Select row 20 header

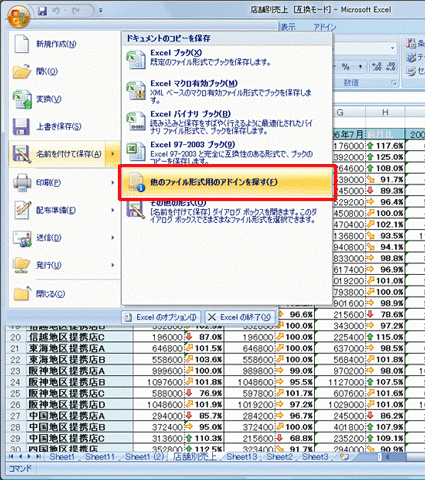pos(16,337)
